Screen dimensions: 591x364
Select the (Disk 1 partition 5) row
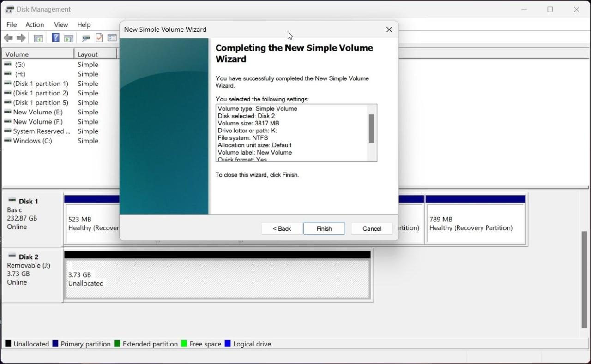click(60, 102)
